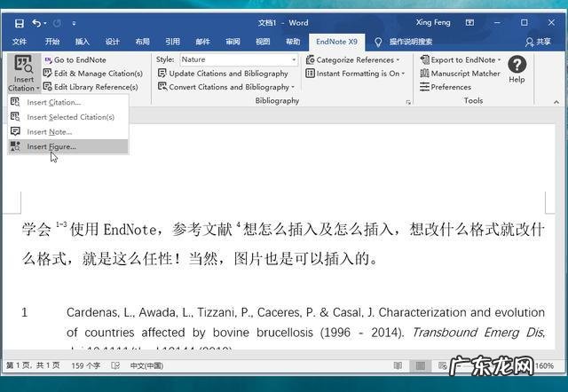Open Go to EndNote
This screenshot has width=568, height=392.
tap(78, 59)
